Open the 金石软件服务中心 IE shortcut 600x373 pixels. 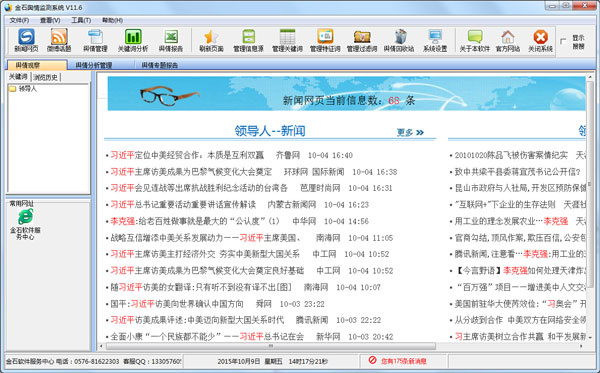(x=25, y=225)
